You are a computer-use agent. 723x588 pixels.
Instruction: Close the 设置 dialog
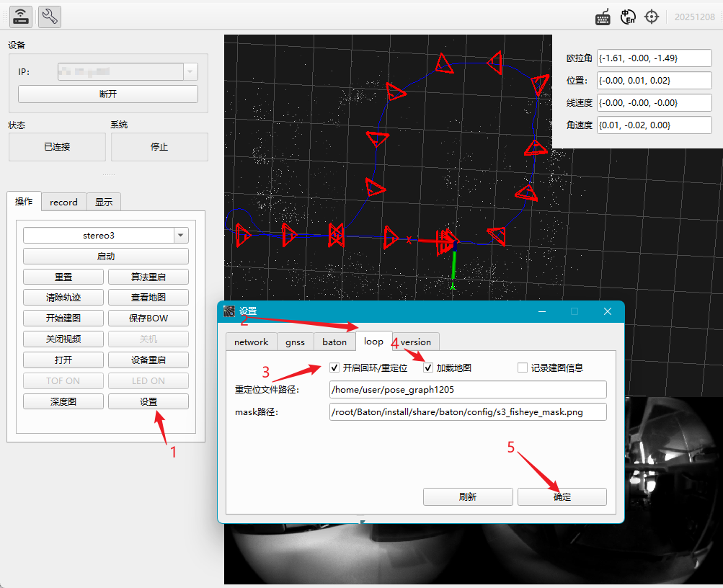[607, 311]
